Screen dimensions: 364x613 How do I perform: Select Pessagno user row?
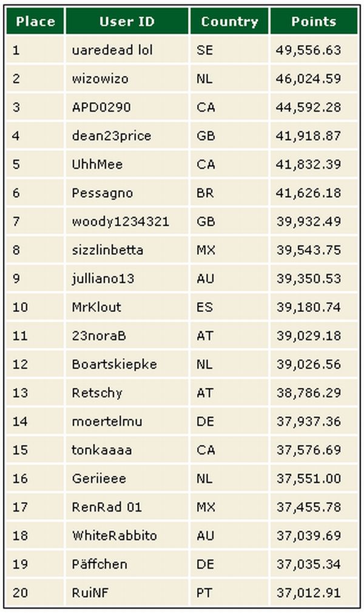point(182,193)
